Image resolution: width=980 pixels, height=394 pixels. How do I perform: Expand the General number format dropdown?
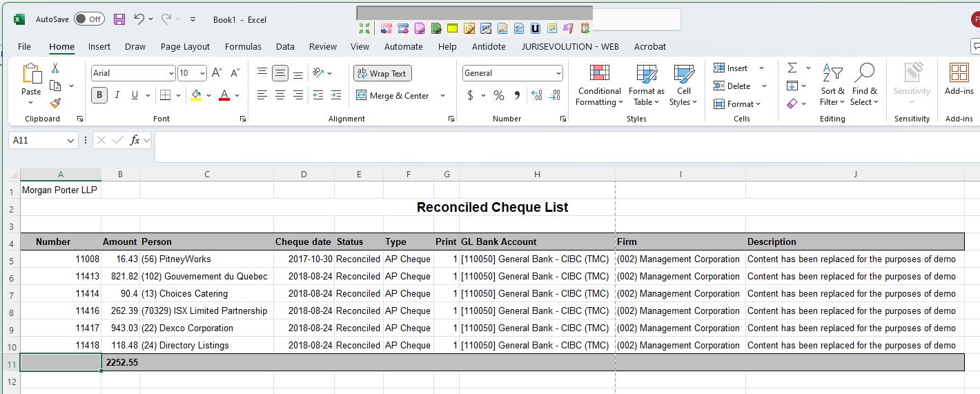coord(558,73)
